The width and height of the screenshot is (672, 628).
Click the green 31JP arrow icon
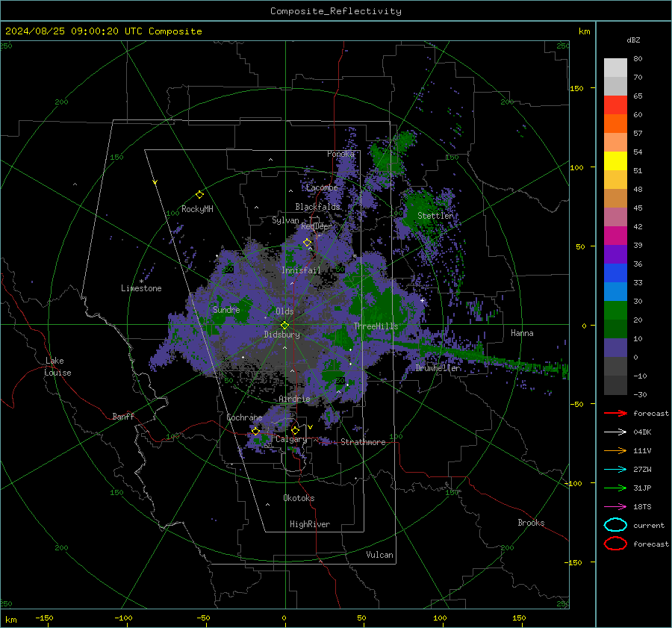click(615, 488)
